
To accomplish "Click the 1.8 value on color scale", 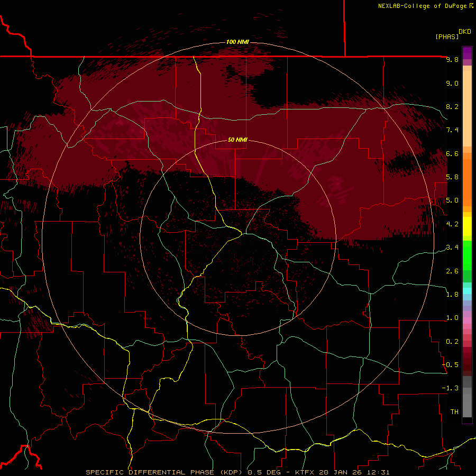I will [x=452, y=295].
